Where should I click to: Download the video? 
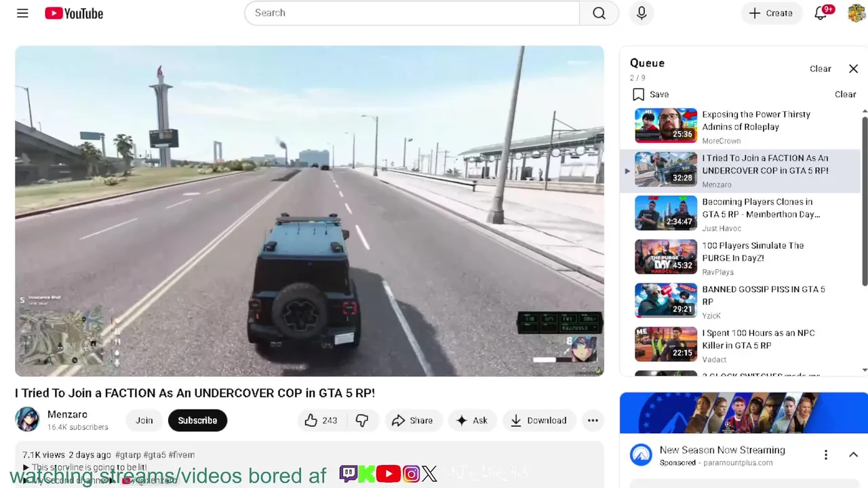(539, 420)
